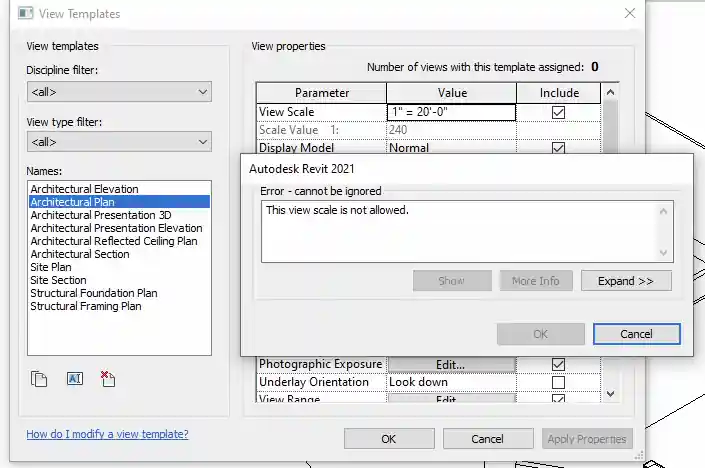
Task: Click the Rename template icon
Action: [74, 379]
